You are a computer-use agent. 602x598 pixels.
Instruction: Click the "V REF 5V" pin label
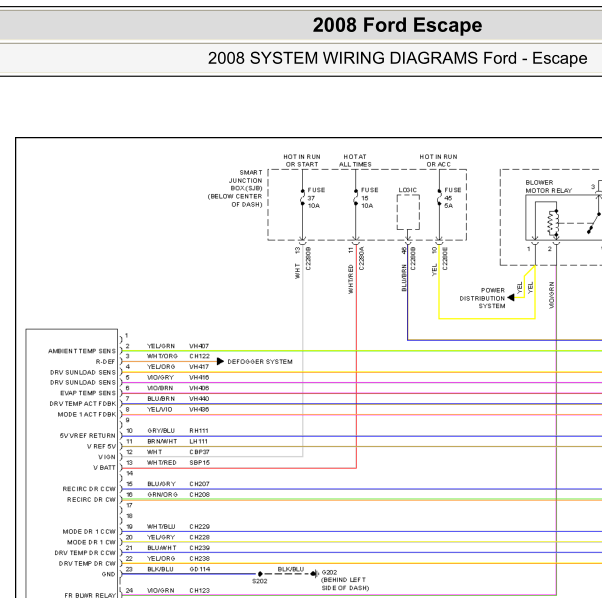101,446
